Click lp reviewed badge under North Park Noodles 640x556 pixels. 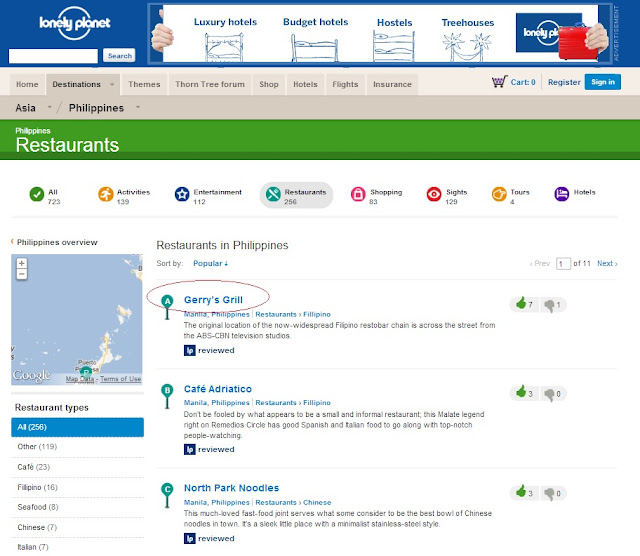coord(209,538)
